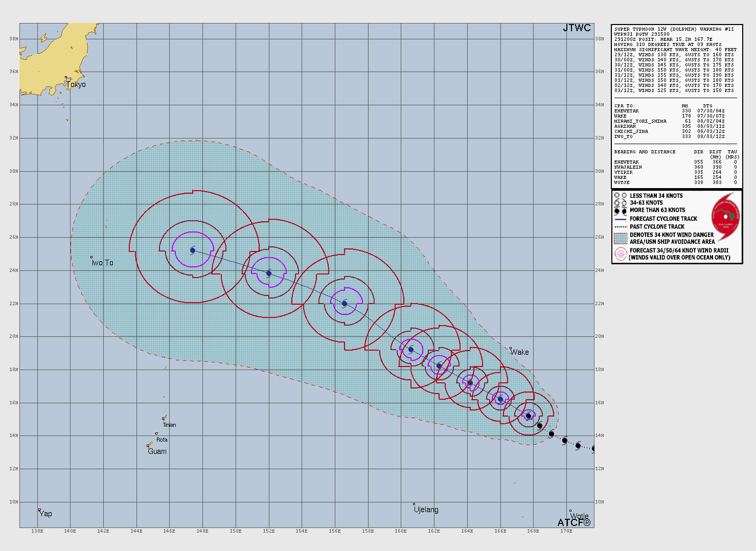Click the Yap label
The height and width of the screenshot is (551, 756).
coord(45,514)
